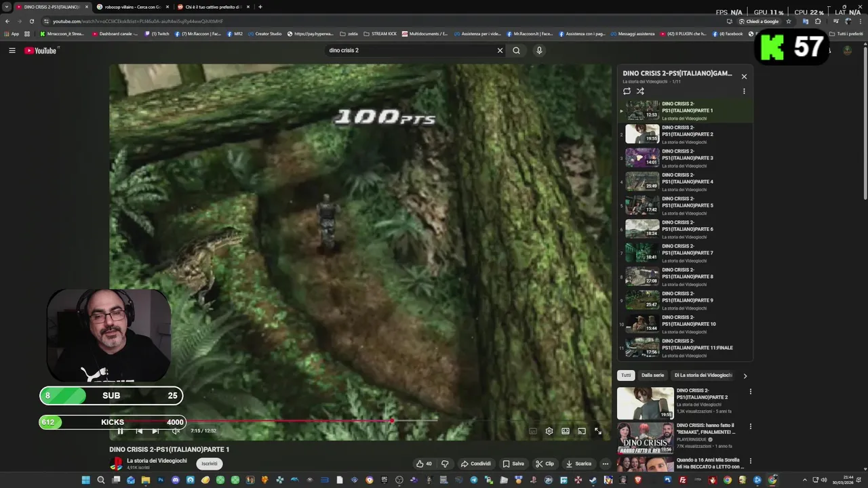
Task: Open options for Quando a 16 Anni video
Action: pos(750,461)
